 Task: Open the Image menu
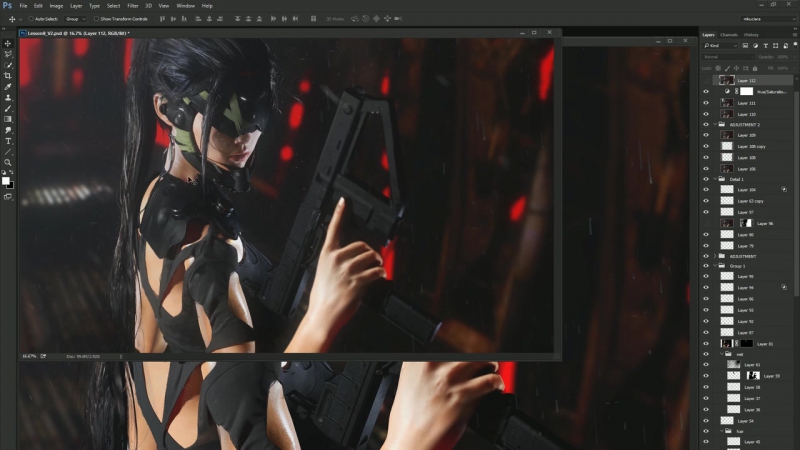[x=56, y=6]
